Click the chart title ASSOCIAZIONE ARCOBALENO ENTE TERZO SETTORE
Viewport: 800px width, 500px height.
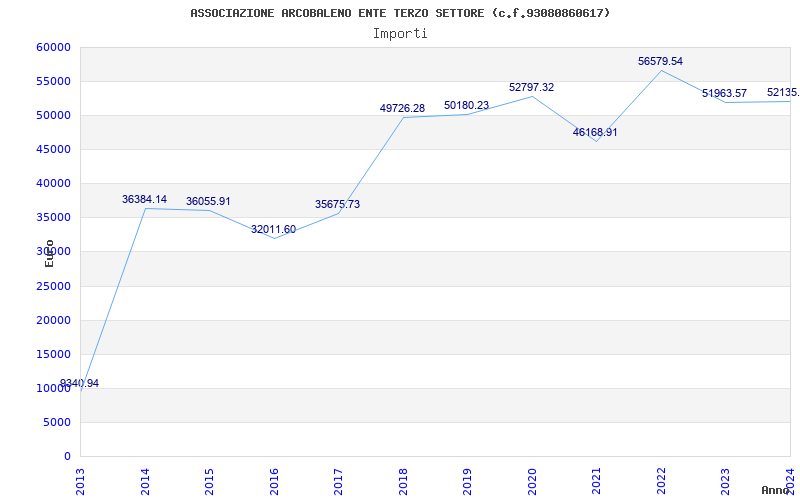(400, 13)
